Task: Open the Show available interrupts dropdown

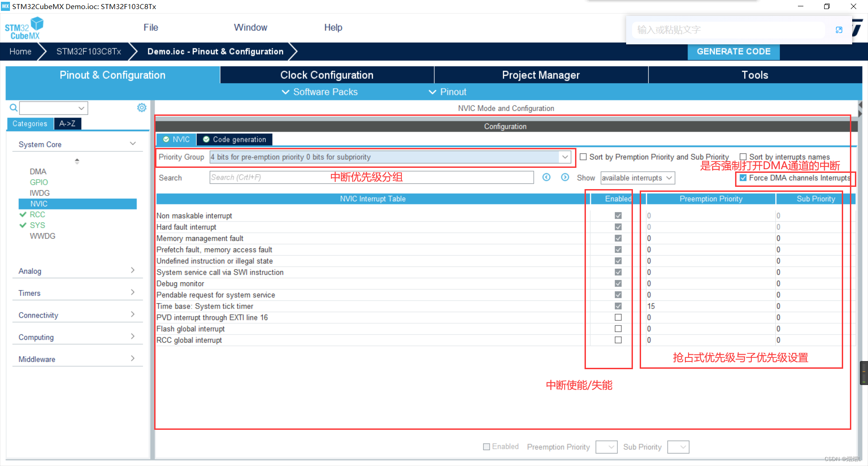Action: coord(637,178)
